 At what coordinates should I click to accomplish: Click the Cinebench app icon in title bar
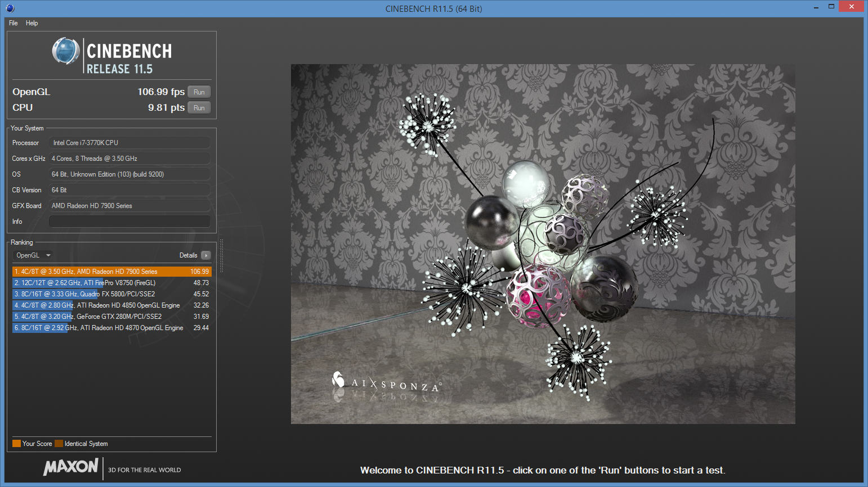coord(10,8)
